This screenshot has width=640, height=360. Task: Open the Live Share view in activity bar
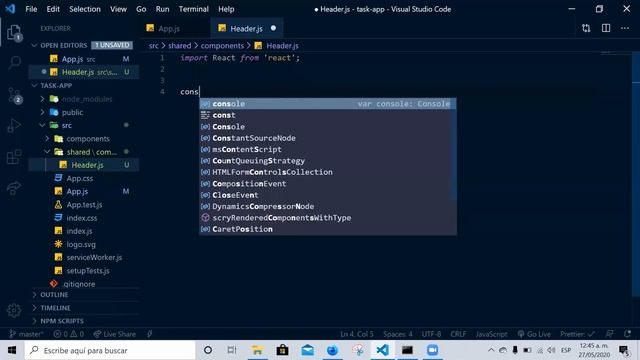pos(14,188)
